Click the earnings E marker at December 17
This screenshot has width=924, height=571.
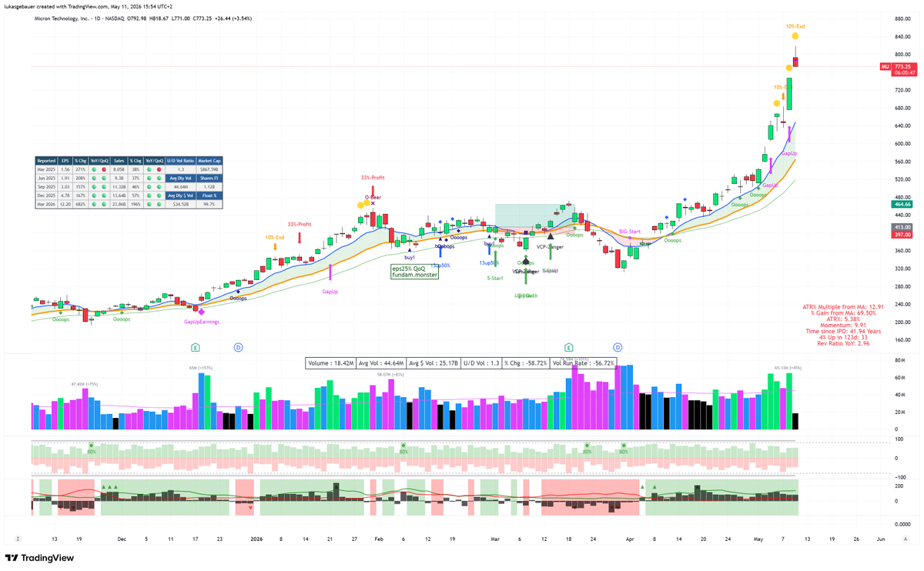[196, 348]
